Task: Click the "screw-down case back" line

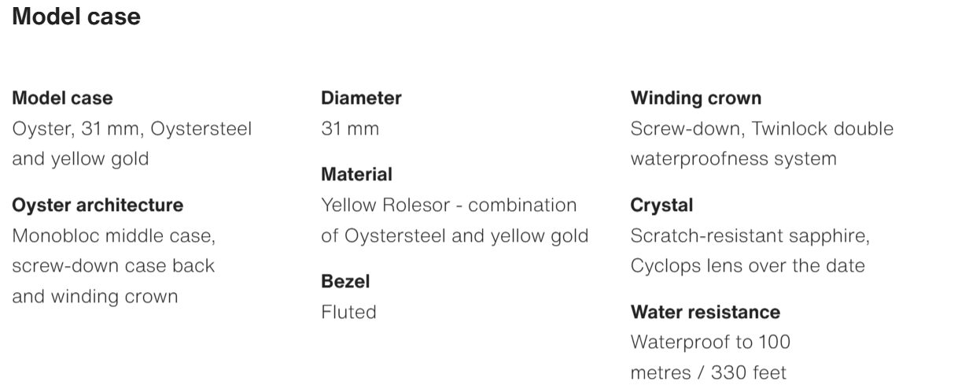Action: [113, 265]
